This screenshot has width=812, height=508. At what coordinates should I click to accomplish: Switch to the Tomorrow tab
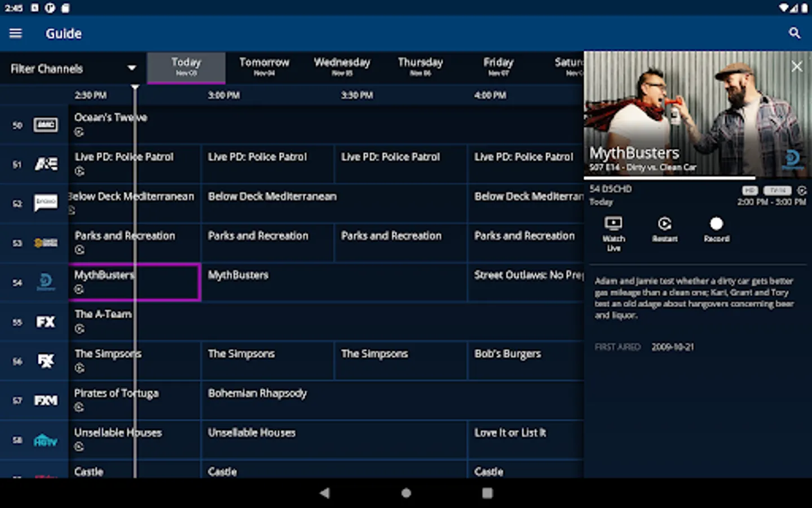(x=264, y=68)
